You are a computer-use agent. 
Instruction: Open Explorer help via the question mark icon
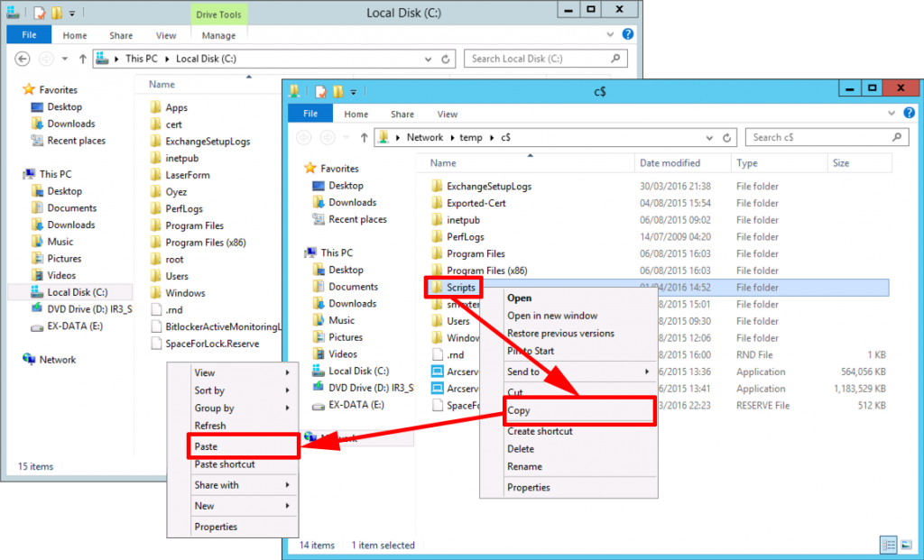(910, 113)
